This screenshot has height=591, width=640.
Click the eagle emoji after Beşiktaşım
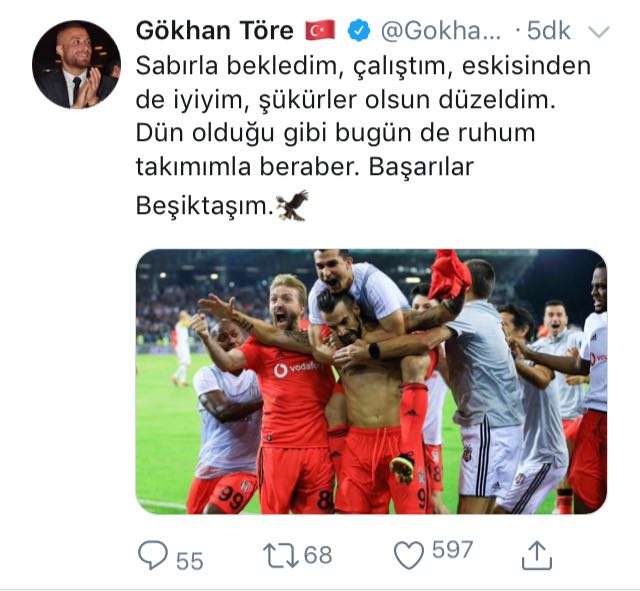pos(292,205)
